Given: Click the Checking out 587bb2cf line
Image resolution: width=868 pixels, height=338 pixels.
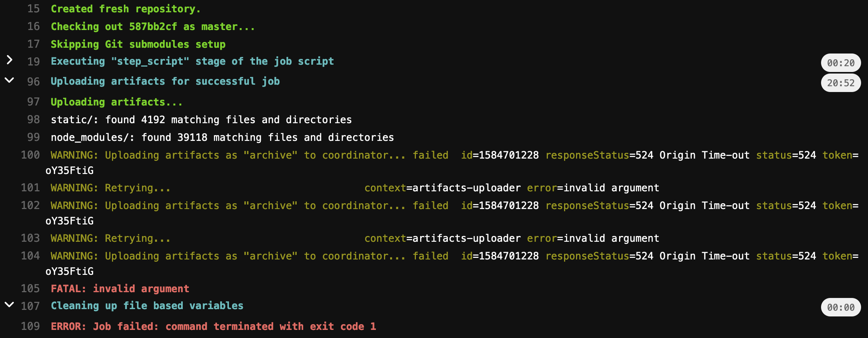Looking at the screenshot, I should pyautogui.click(x=153, y=27).
